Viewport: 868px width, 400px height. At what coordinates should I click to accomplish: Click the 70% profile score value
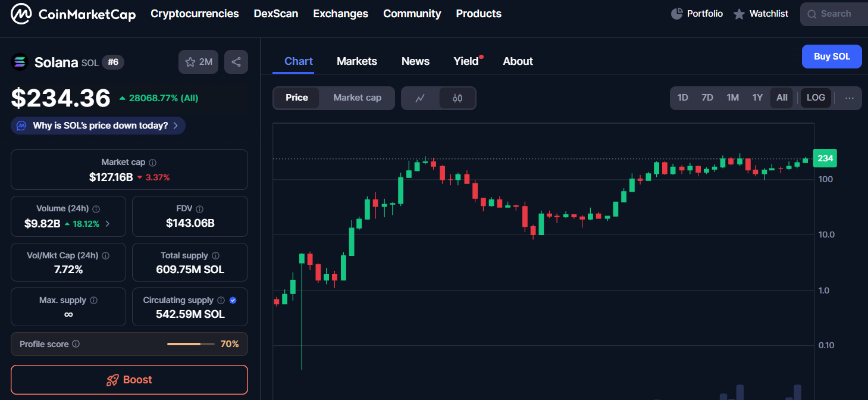pyautogui.click(x=230, y=344)
